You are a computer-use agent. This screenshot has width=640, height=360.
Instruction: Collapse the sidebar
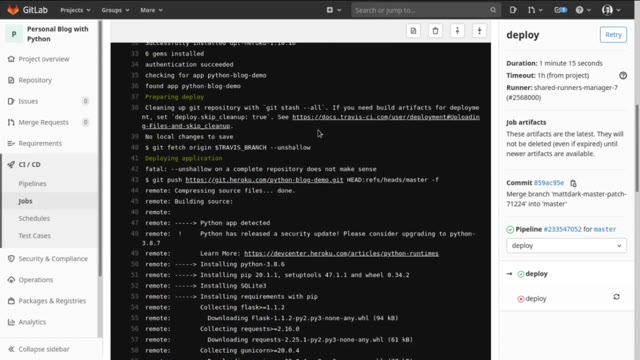pos(44,349)
